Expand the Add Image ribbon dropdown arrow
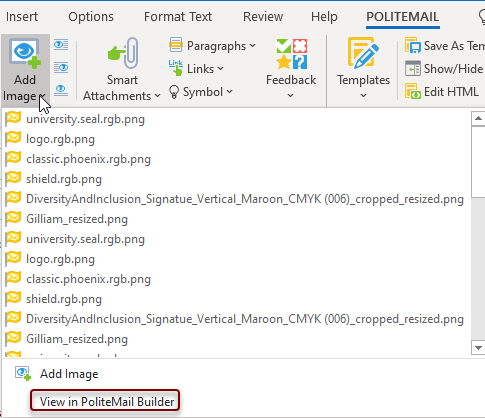 (42, 96)
